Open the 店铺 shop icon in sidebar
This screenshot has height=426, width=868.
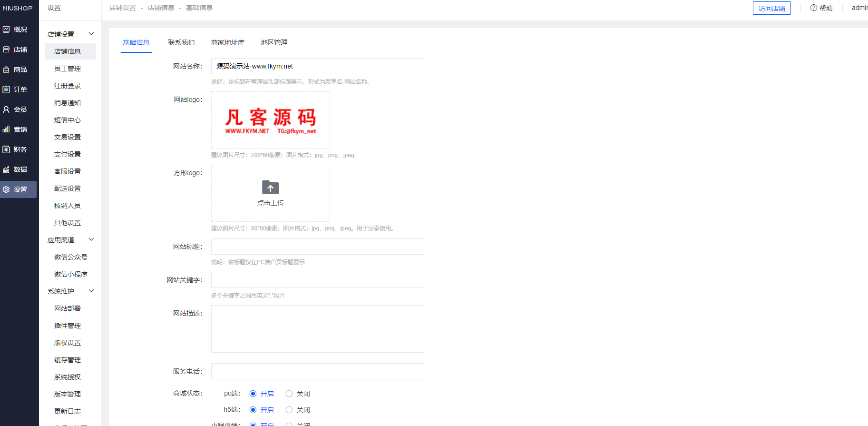coord(6,50)
